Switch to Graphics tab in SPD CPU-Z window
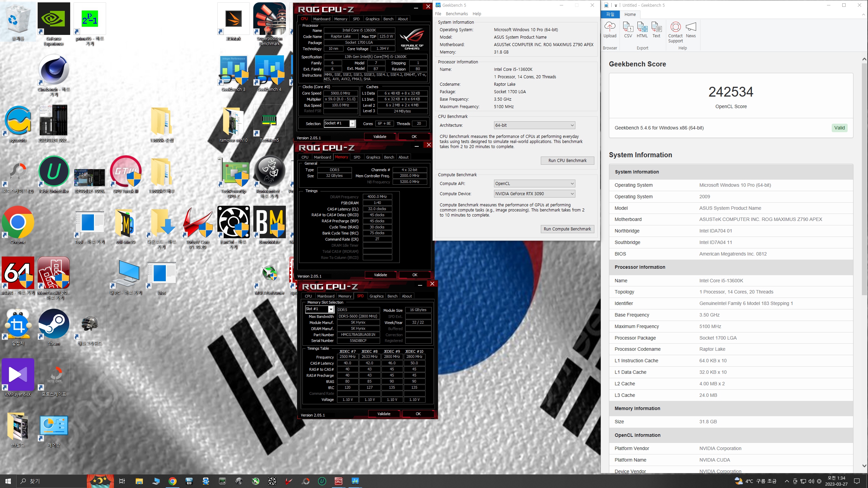 pos(376,296)
